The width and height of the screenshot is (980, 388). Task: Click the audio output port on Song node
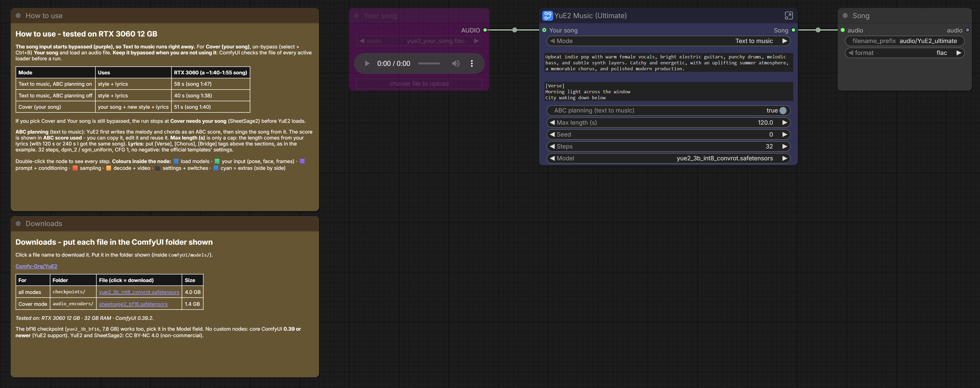click(968, 30)
